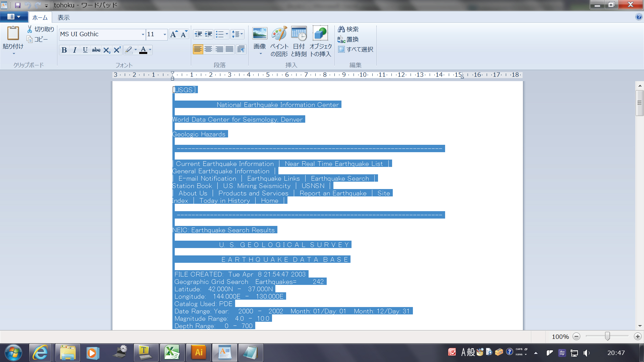Click scrollbar down arrow
Image resolution: width=644 pixels, height=362 pixels.
[640, 326]
